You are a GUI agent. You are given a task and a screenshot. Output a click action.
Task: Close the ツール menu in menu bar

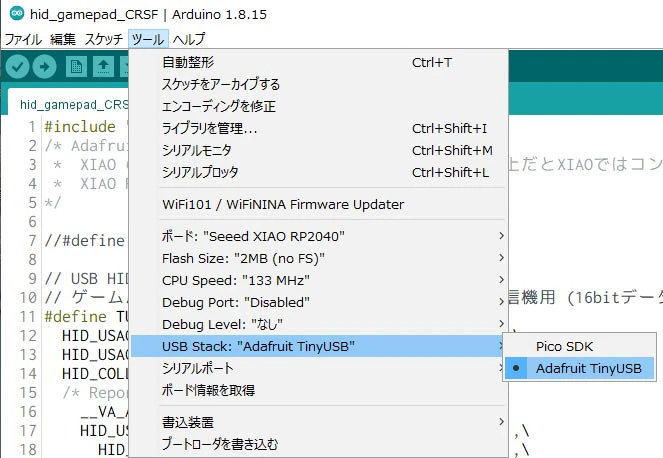(148, 39)
